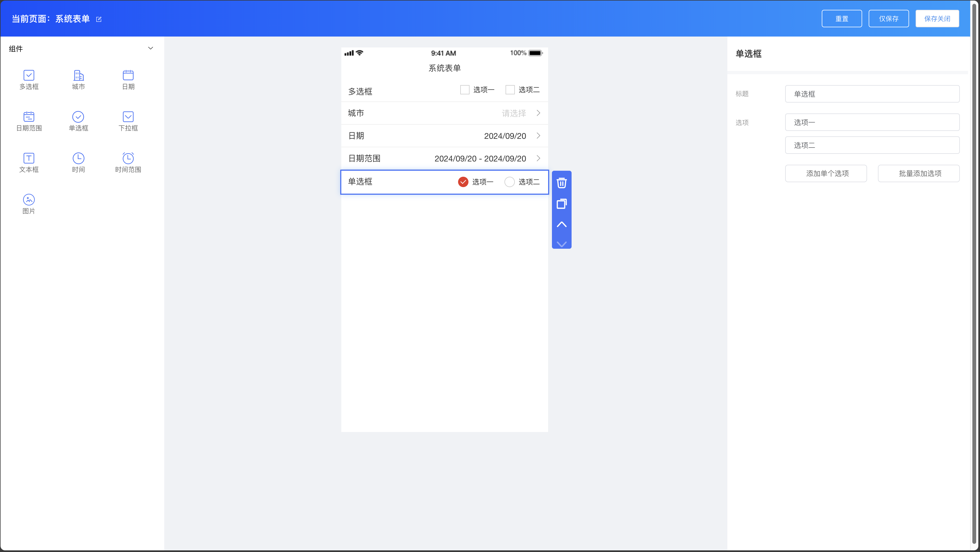Select 选项二 radio button in 单选框
This screenshot has width=980, height=552.
point(509,182)
